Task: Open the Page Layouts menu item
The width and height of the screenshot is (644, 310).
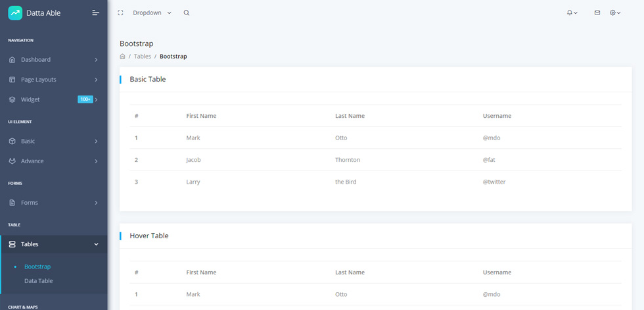Action: [x=53, y=80]
